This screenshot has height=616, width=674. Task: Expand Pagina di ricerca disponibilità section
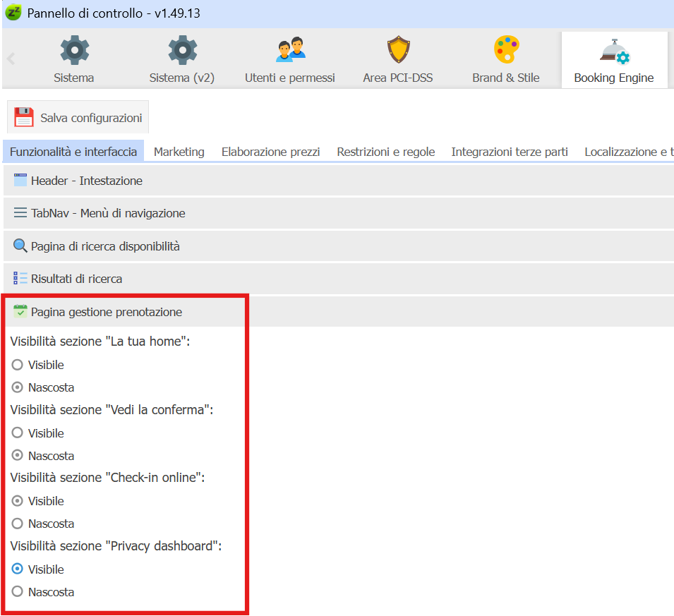(x=104, y=246)
